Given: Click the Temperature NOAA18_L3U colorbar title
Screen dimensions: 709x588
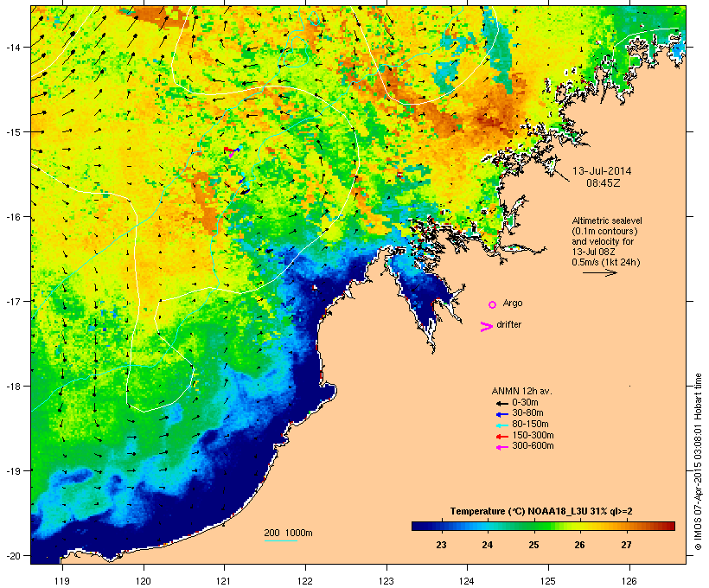Looking at the screenshot, I should [x=541, y=511].
